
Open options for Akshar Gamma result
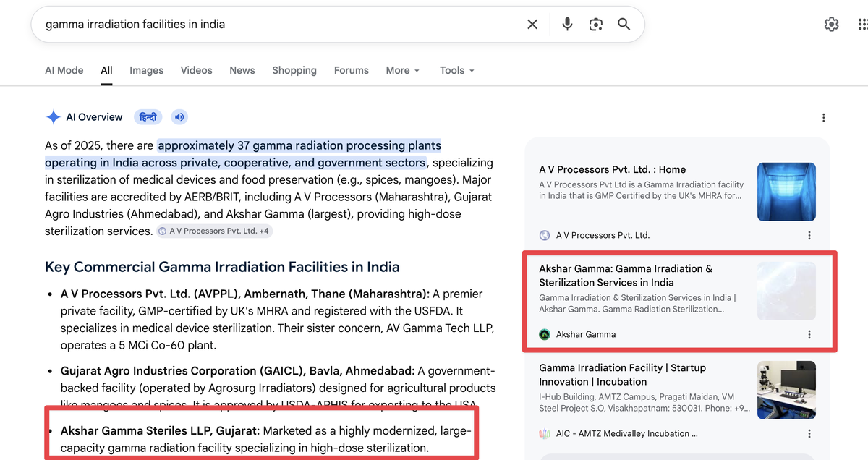pyautogui.click(x=809, y=334)
